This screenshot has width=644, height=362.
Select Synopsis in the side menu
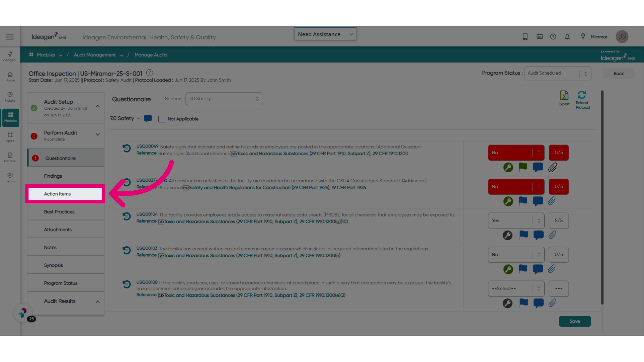point(66,265)
